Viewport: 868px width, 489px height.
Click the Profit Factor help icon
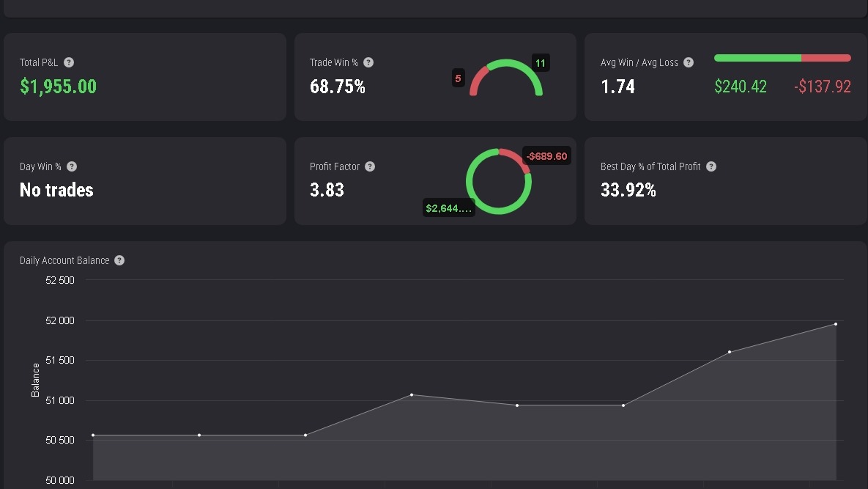coord(370,166)
